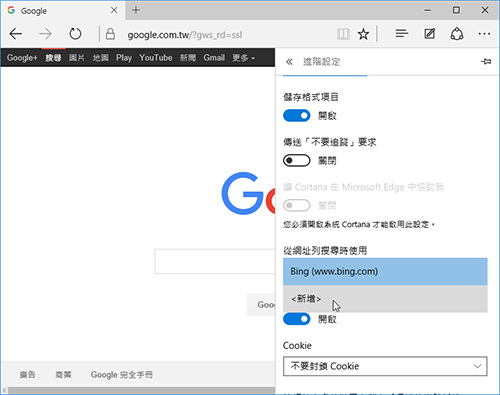Open 地圖 in Google navigation bar
The width and height of the screenshot is (500, 395).
100,58
